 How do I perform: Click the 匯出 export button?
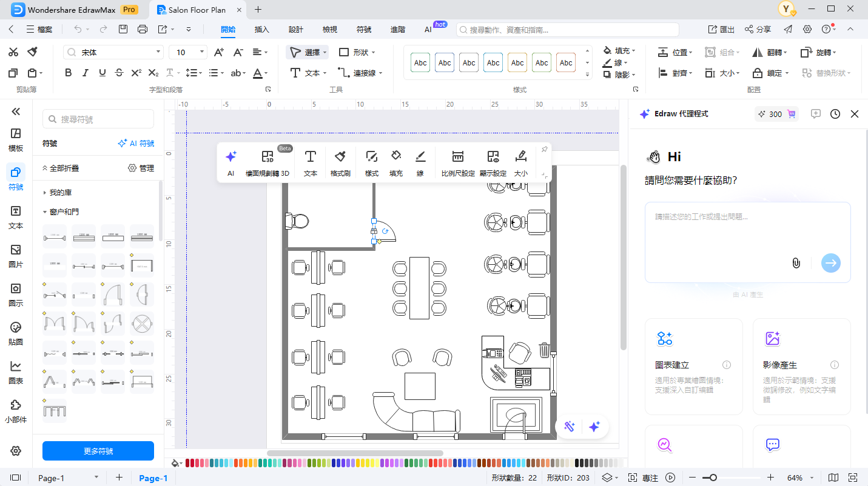(721, 29)
